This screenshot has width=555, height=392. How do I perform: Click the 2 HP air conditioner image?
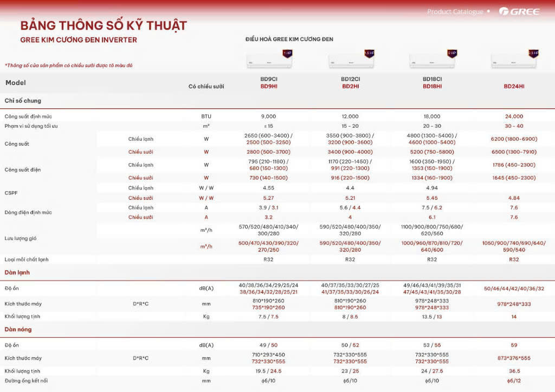pos(433,60)
